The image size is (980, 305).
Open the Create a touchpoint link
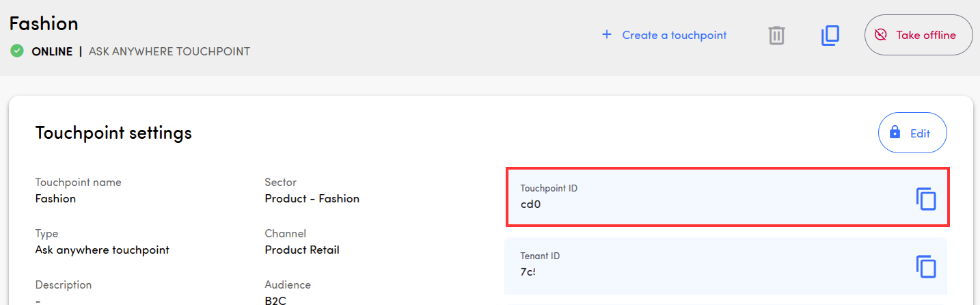click(x=674, y=35)
